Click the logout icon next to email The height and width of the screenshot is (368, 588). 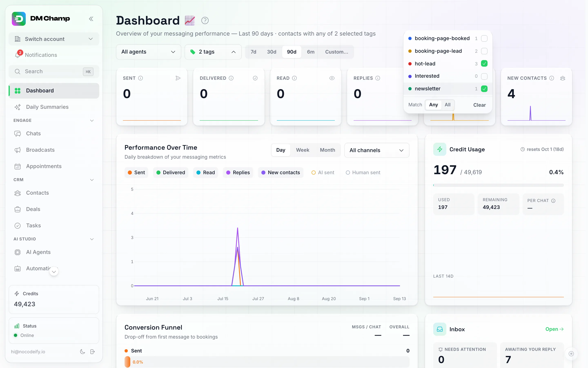pos(92,351)
